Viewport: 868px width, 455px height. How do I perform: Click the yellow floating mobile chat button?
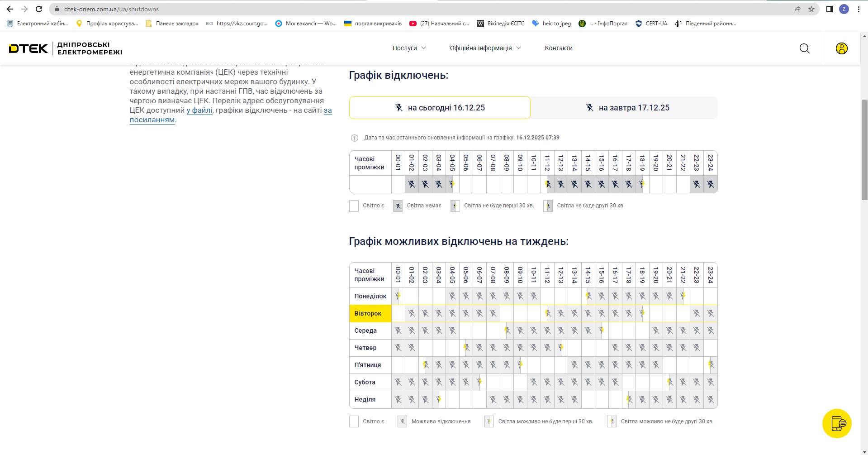click(x=837, y=423)
